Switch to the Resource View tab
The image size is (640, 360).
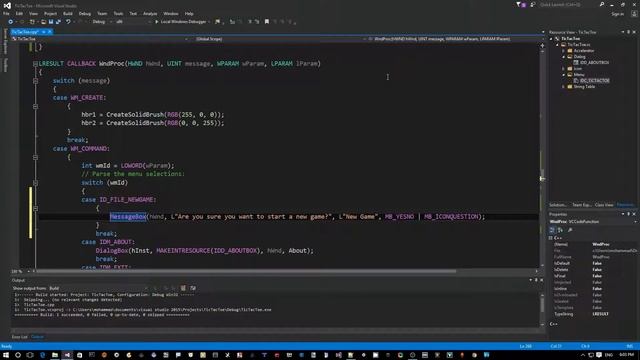[626, 205]
